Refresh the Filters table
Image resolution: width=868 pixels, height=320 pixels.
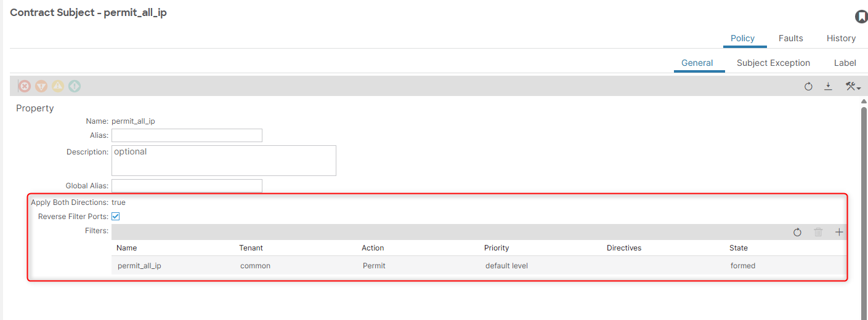(x=797, y=232)
